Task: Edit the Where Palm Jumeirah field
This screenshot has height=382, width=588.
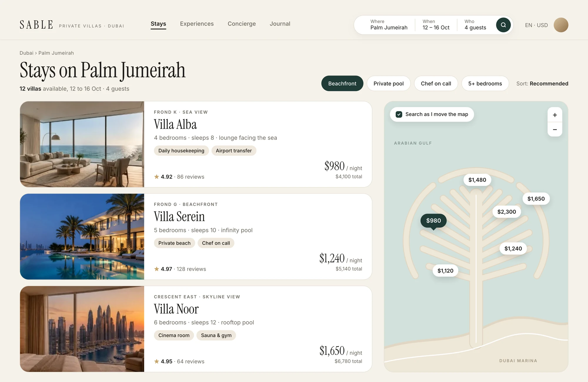Action: tap(389, 25)
